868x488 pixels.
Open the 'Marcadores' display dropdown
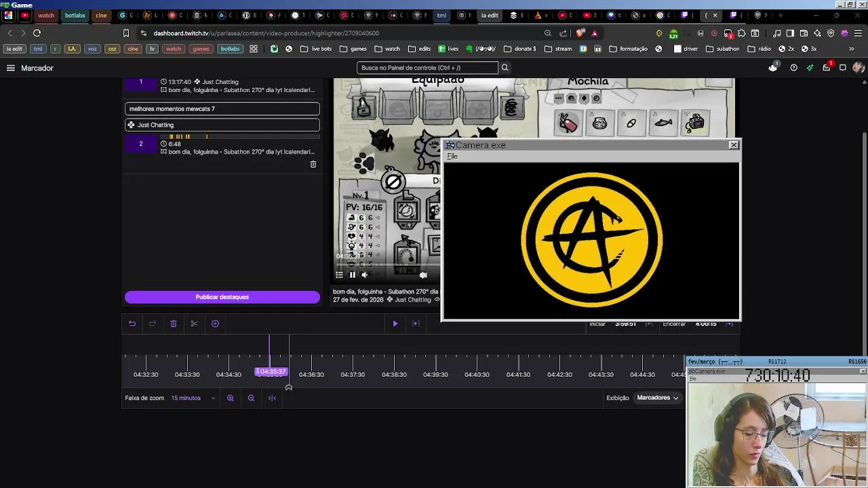(x=658, y=398)
